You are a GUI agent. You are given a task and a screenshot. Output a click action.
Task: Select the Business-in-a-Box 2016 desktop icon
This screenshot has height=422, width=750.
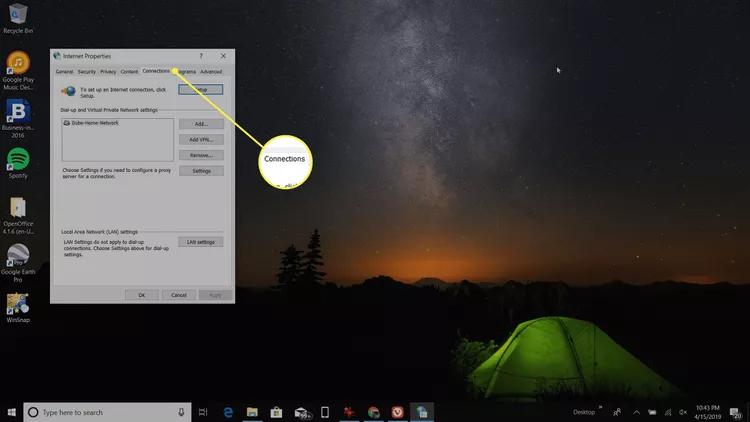18,118
